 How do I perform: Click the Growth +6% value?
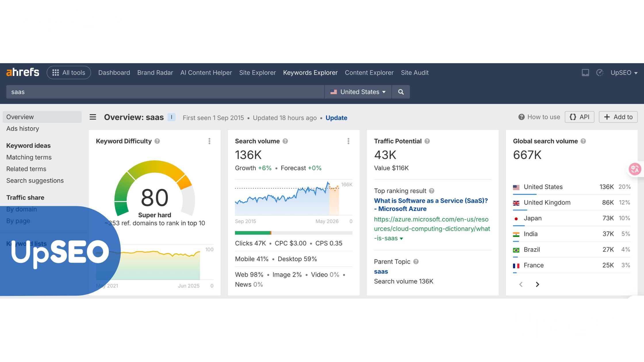click(253, 168)
